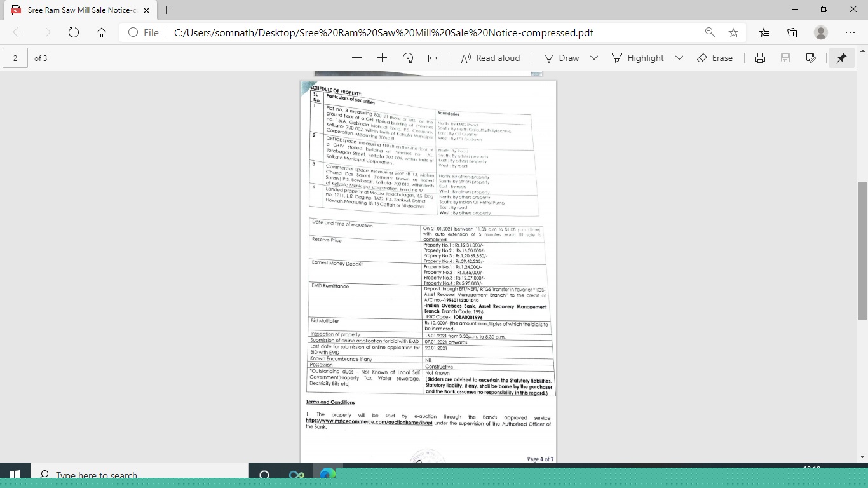Expand the Highlight color dropdown arrow
The height and width of the screenshot is (488, 868).
(679, 58)
